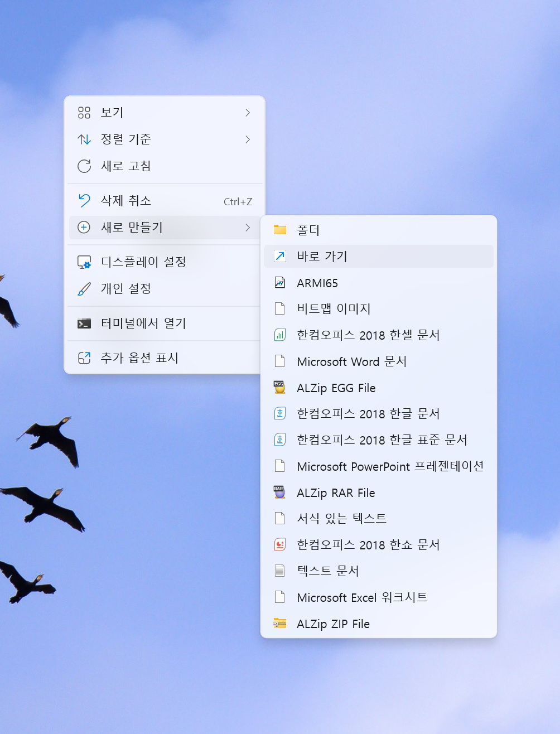This screenshot has height=734, width=560.
Task: Create 한컴오피스 2018 한글 표준 문서
Action: click(x=379, y=440)
